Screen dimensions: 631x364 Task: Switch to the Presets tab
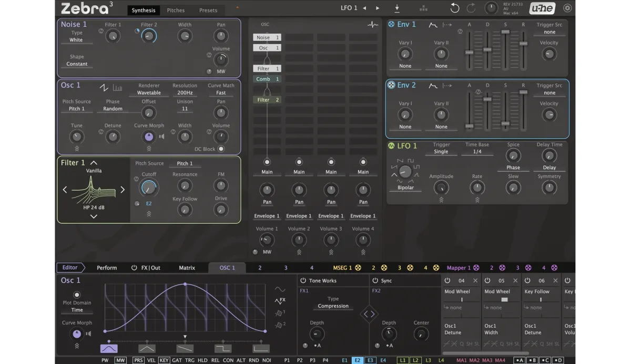pyautogui.click(x=208, y=10)
